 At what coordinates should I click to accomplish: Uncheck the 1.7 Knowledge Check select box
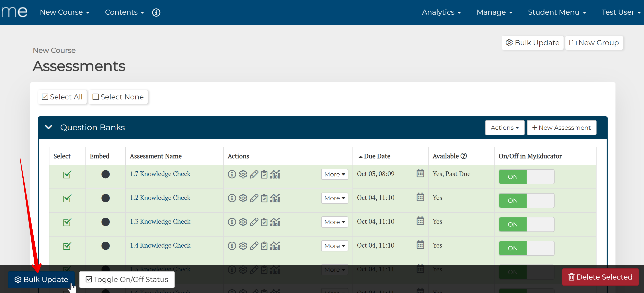[67, 174]
